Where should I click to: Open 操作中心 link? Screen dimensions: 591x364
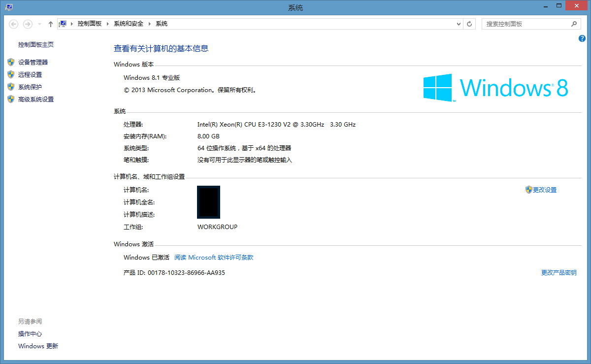(x=30, y=334)
